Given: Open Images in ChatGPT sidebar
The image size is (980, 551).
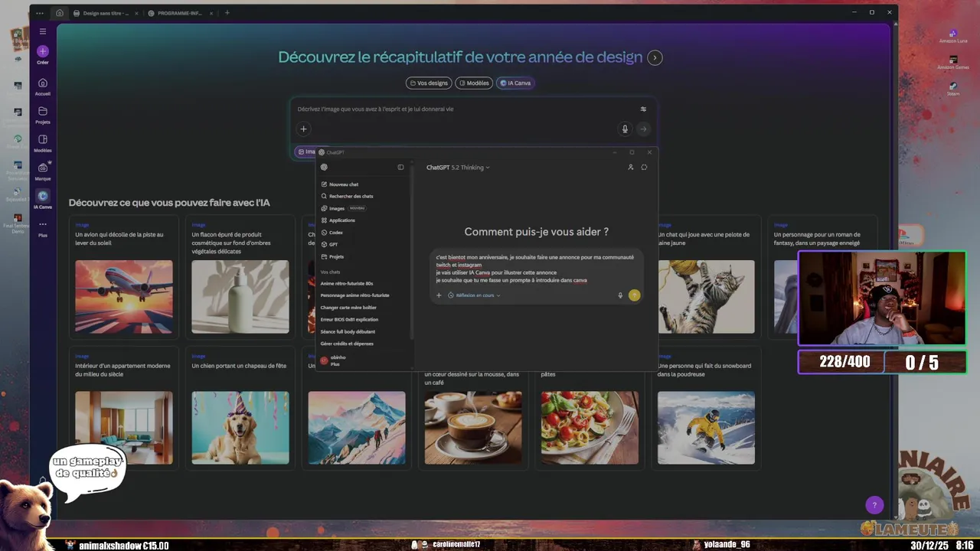Looking at the screenshot, I should pos(343,208).
